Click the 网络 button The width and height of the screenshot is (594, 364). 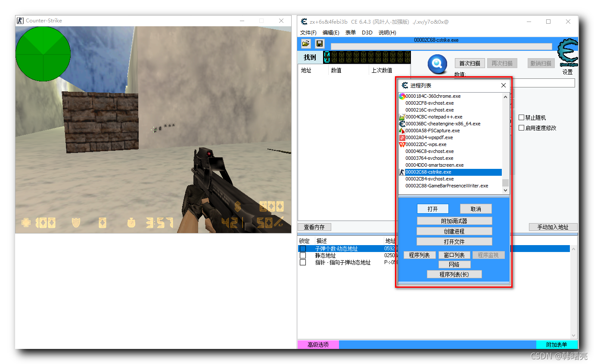coord(454,264)
